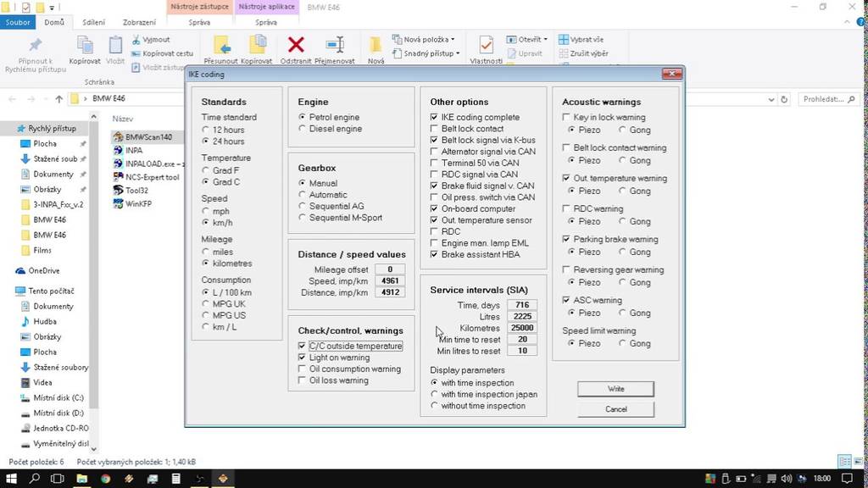Click the Nová folder icon
Image resolution: width=868 pixels, height=488 pixels.
(376, 44)
